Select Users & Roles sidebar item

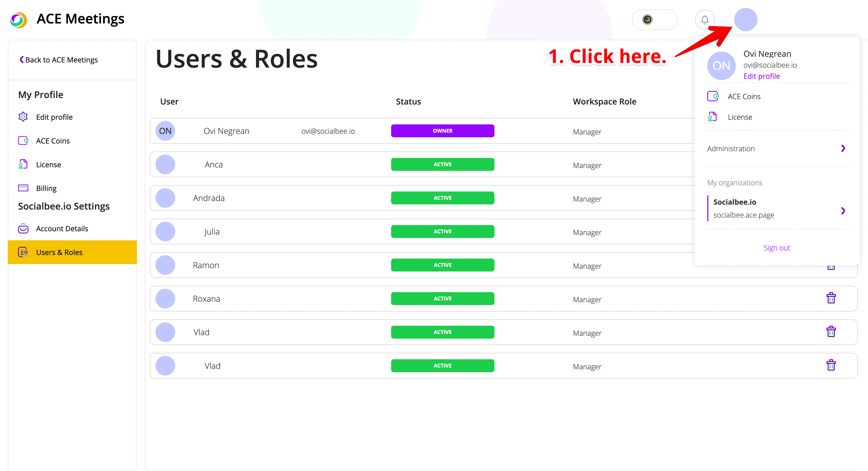(59, 252)
